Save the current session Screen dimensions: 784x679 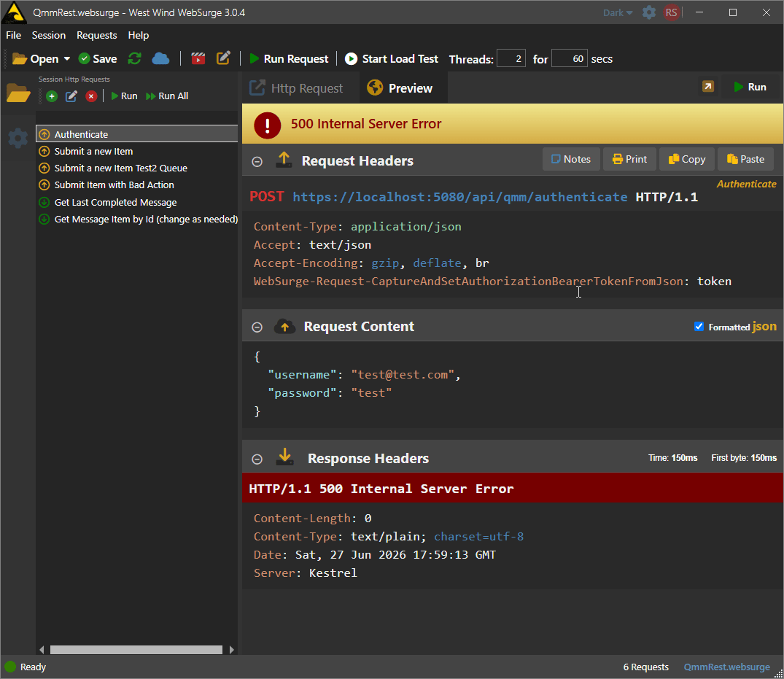click(x=98, y=59)
